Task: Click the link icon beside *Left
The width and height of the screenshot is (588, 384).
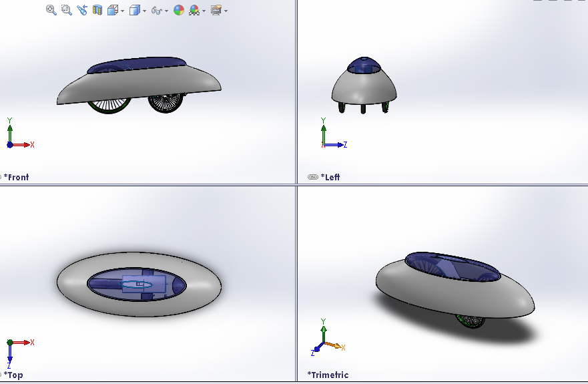Action: click(x=313, y=177)
